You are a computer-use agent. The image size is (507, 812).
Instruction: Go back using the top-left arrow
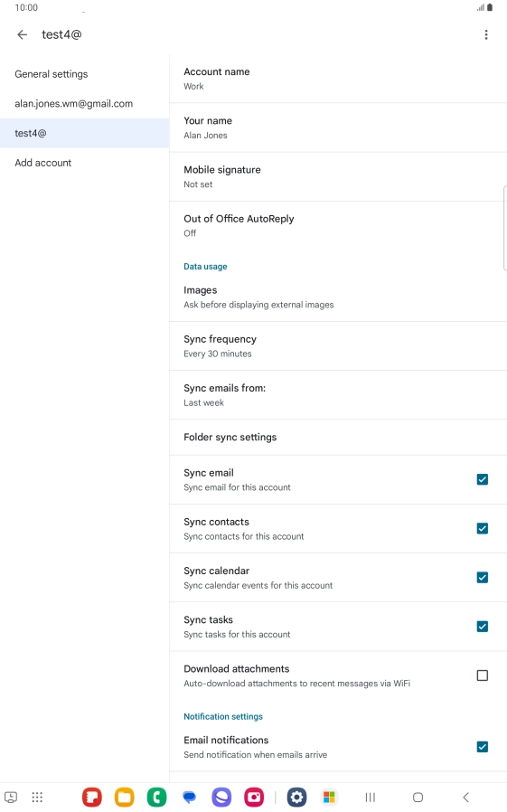pyautogui.click(x=22, y=34)
